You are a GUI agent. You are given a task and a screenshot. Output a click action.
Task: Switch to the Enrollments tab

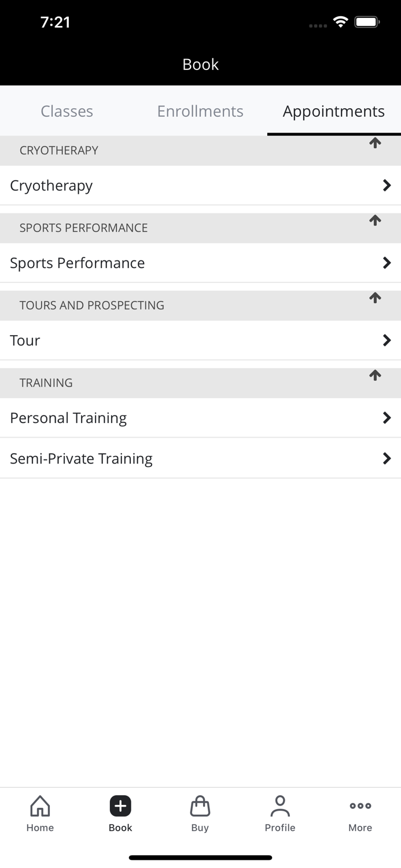pos(200,111)
